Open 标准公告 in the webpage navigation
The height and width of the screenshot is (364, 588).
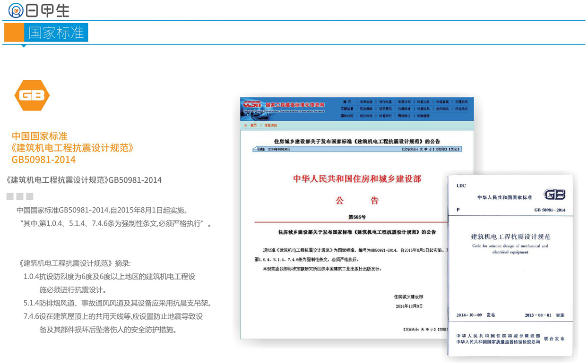423,102
